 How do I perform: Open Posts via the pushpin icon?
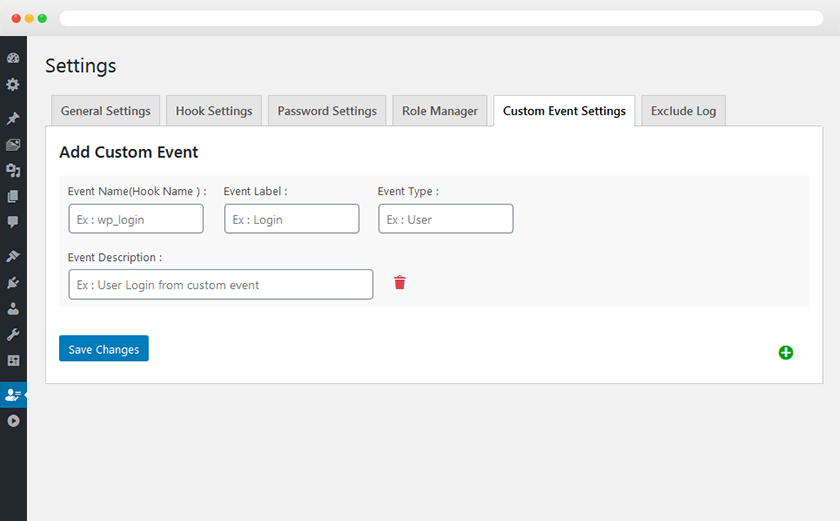point(13,119)
